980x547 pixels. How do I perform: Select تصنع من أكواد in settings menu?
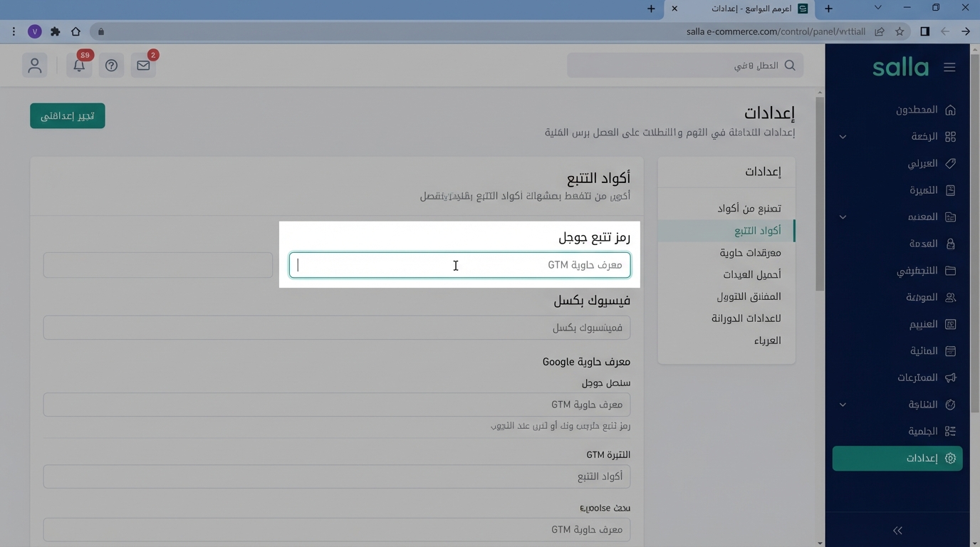coord(749,208)
